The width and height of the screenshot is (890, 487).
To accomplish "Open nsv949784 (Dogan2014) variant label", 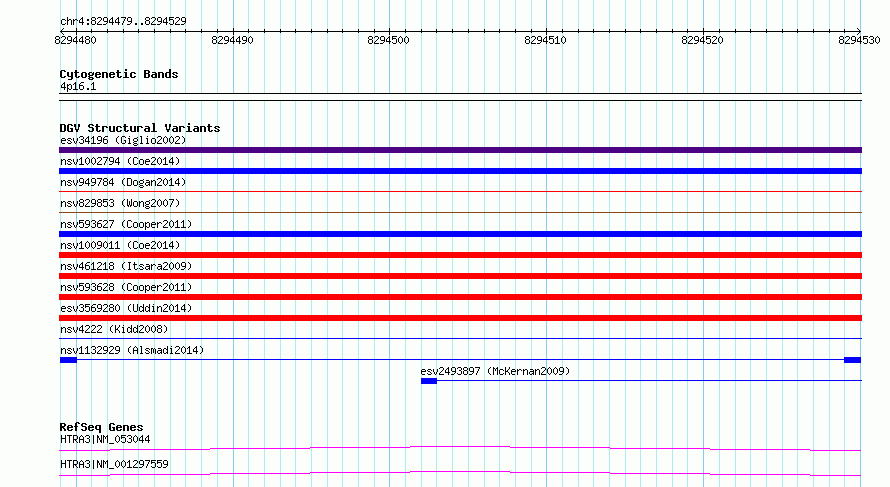I will point(123,182).
